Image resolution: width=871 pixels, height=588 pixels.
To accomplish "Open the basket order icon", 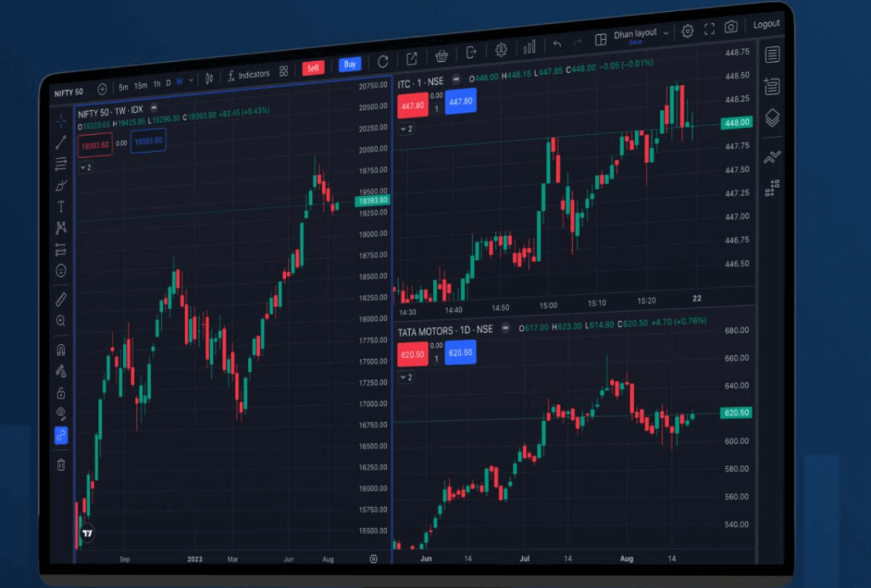I will point(442,55).
